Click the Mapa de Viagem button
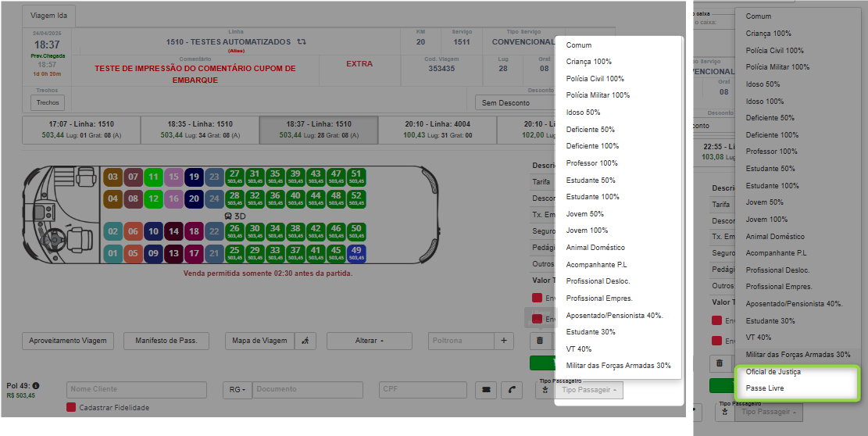Viewport: 868px width, 436px height. coord(259,341)
